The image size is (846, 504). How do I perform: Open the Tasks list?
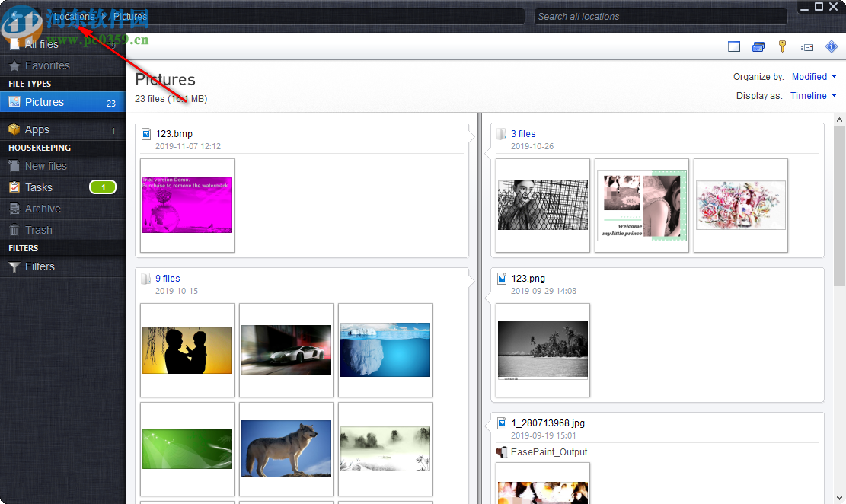(62, 187)
